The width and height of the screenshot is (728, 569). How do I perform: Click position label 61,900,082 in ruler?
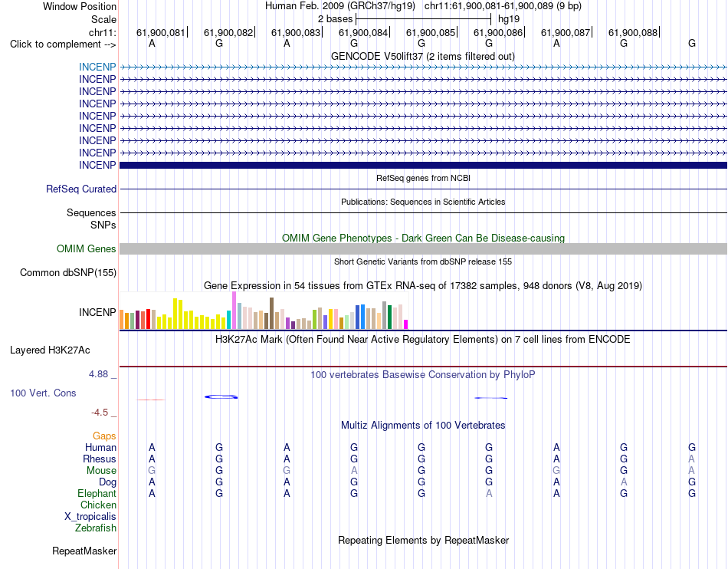coord(228,32)
